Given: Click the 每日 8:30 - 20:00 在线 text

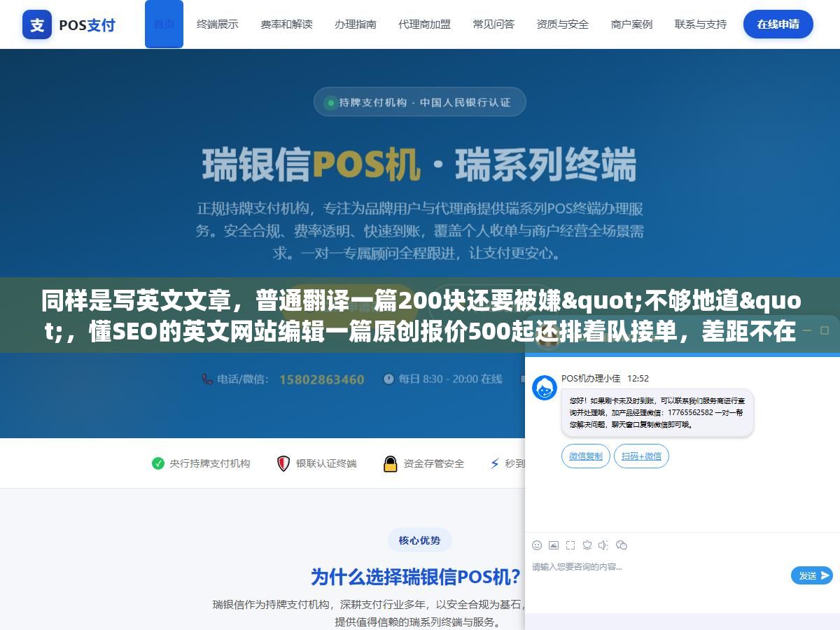Looking at the screenshot, I should coord(451,379).
